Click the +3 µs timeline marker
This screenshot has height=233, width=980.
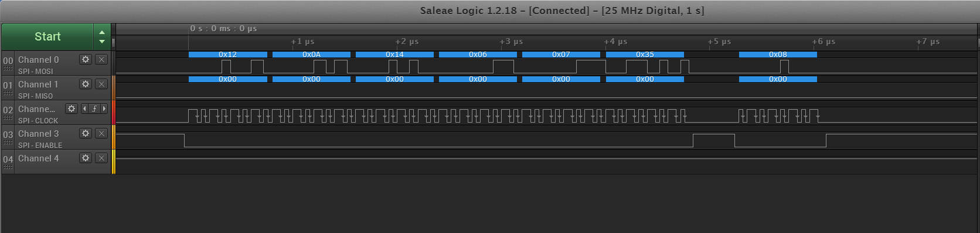(511, 42)
